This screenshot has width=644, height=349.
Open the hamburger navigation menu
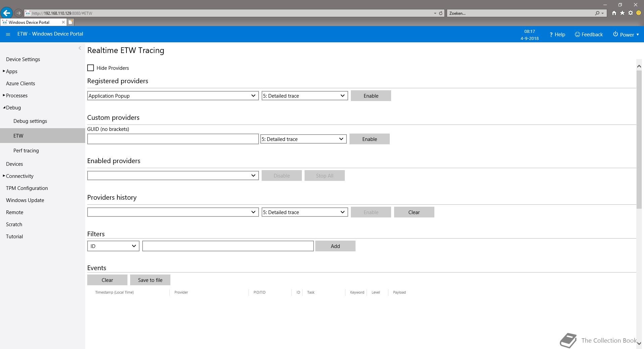(x=8, y=34)
